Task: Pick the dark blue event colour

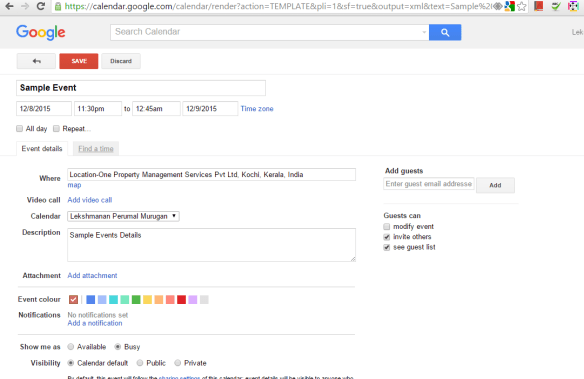Action: (91, 299)
